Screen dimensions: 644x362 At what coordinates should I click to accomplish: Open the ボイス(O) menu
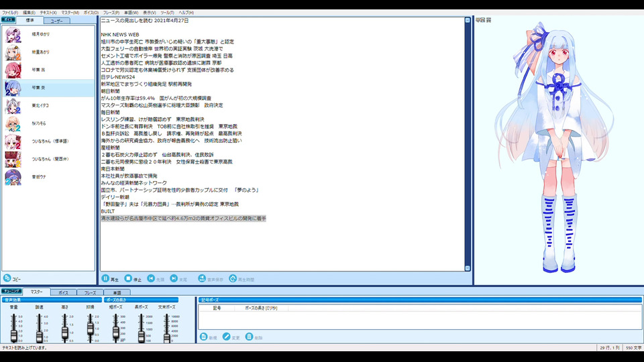tap(91, 13)
